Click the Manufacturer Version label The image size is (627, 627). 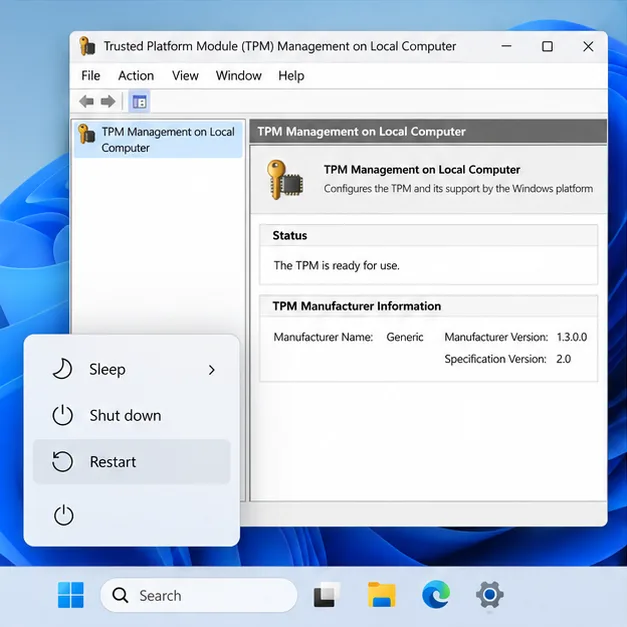[x=496, y=337]
